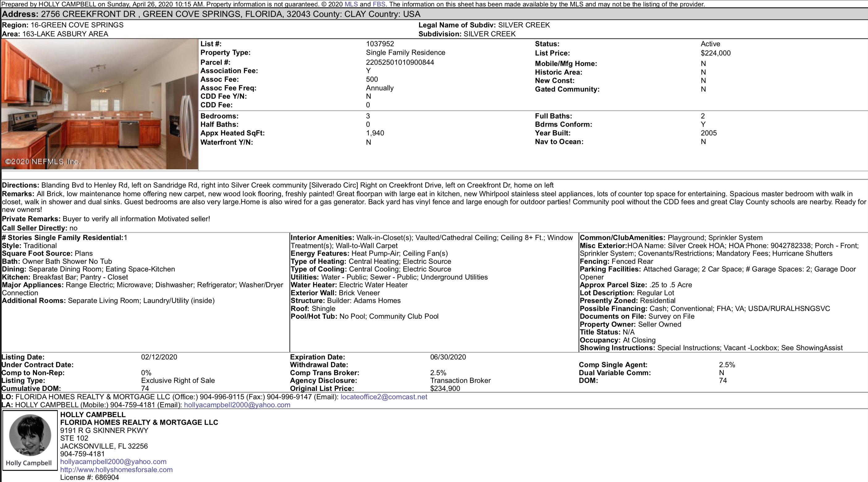This screenshot has height=482, width=868.
Task: Click Title Status: N/A line
Action: pyautogui.click(x=607, y=332)
